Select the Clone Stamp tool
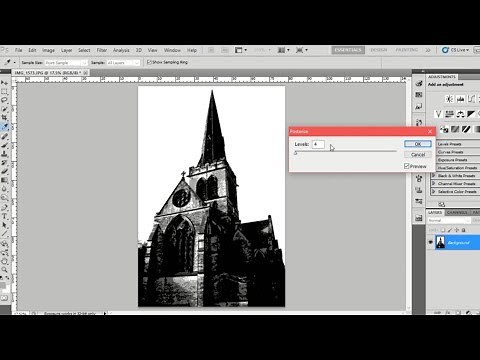This screenshot has height=360, width=480. point(4,154)
